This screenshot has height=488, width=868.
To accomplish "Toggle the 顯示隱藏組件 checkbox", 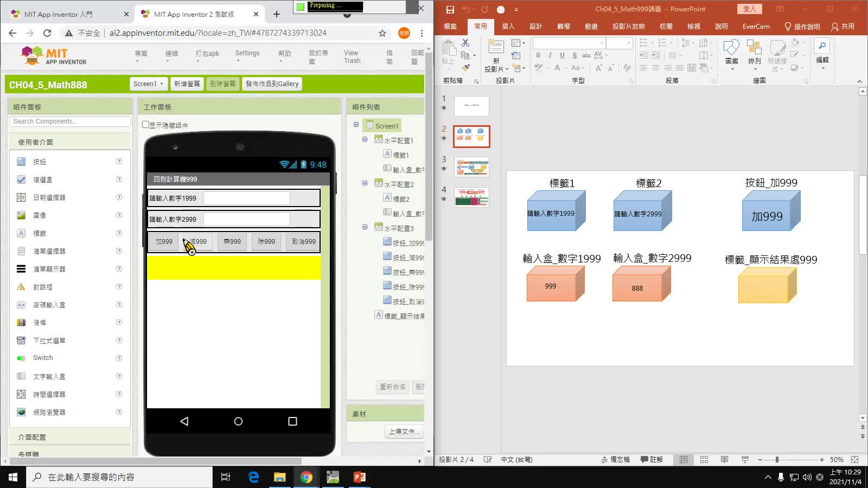I will click(x=145, y=125).
